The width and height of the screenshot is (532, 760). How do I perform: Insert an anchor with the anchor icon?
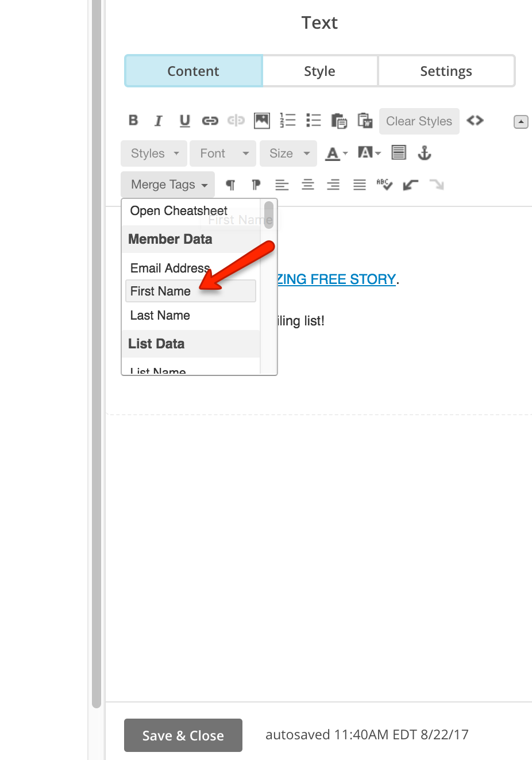click(x=424, y=153)
